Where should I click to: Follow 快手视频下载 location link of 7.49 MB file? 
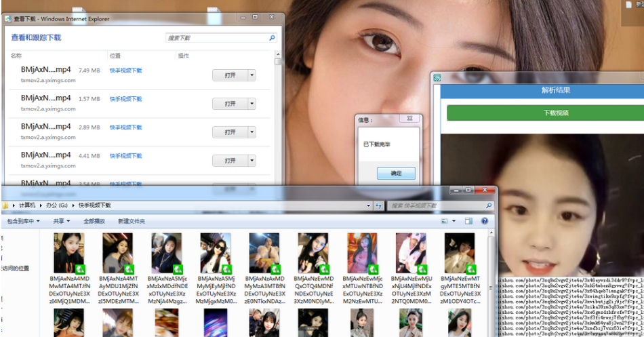pyautogui.click(x=125, y=71)
